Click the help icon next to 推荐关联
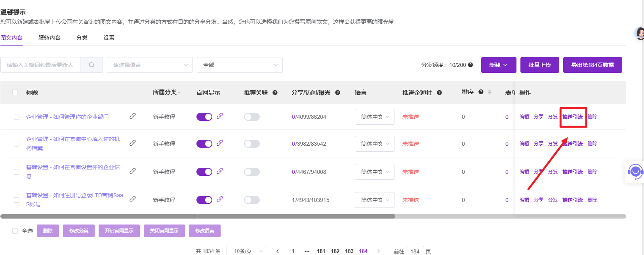 pyautogui.click(x=275, y=93)
